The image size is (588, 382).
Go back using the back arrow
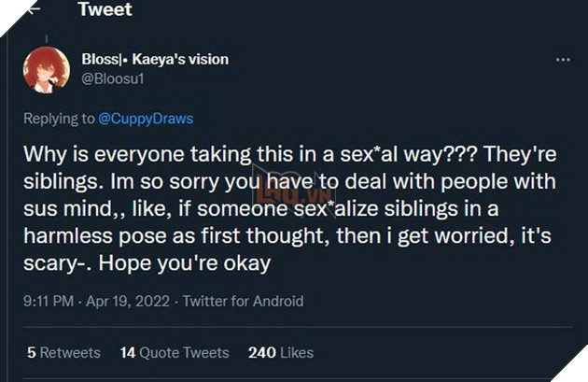point(34,9)
